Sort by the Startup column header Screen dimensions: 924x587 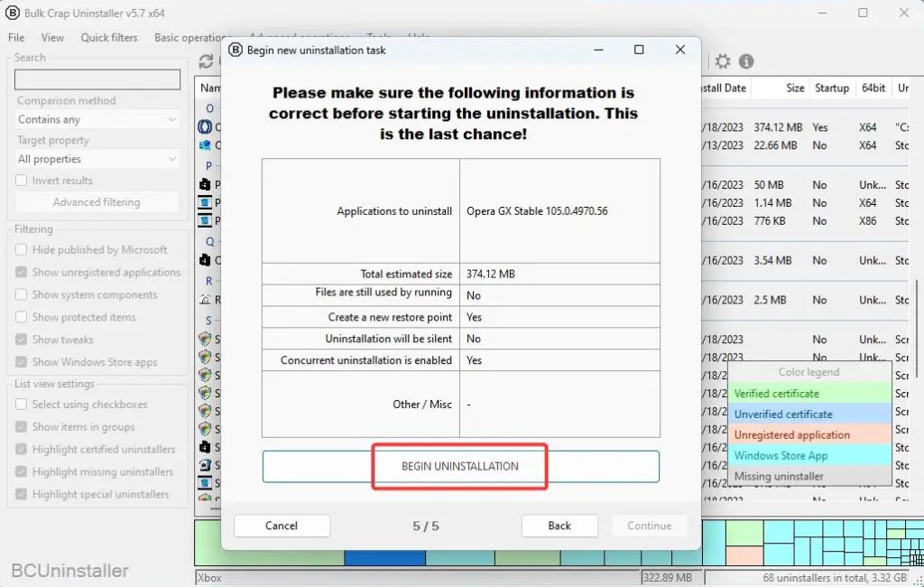pos(831,88)
